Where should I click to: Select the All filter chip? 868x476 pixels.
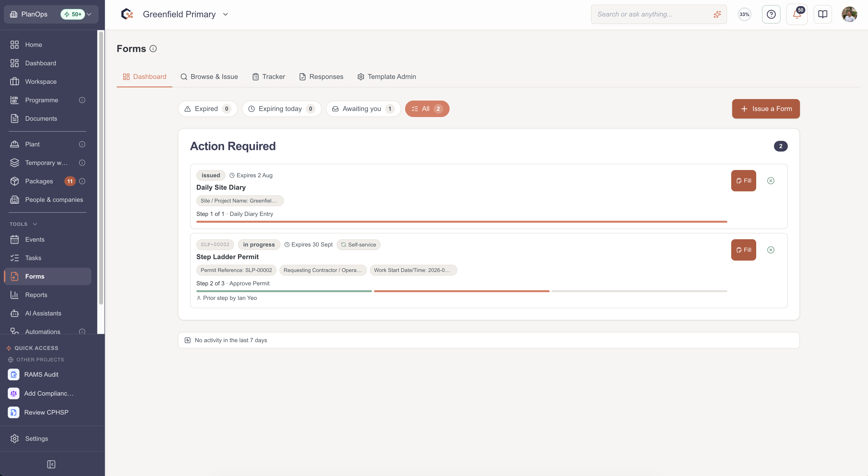tap(427, 109)
